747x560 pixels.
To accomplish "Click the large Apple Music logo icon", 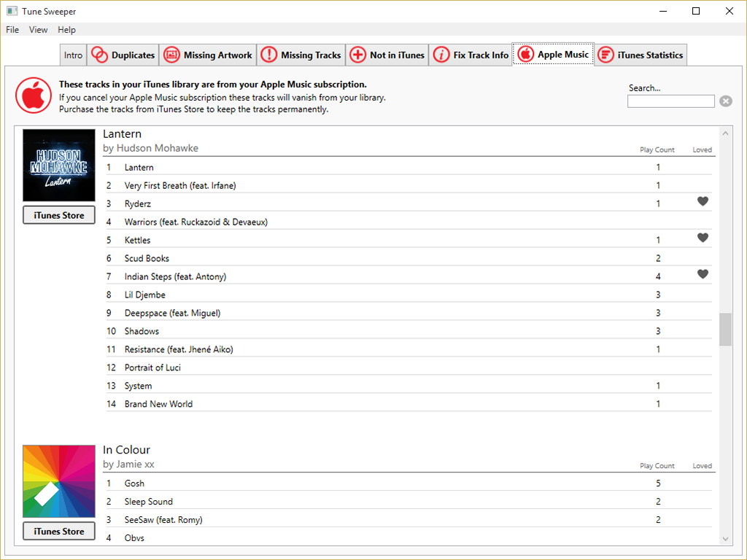I will point(34,96).
